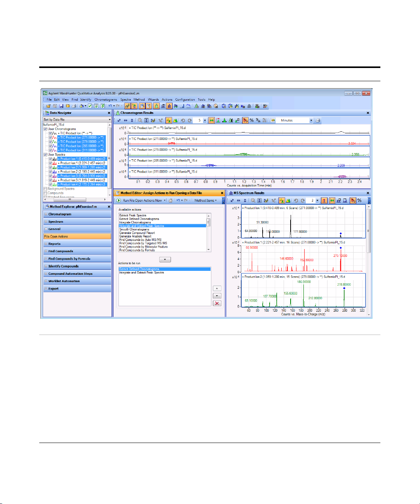
Task: Click the Chromatogram Results undo zoom icon
Action: pyautogui.click(x=183, y=120)
